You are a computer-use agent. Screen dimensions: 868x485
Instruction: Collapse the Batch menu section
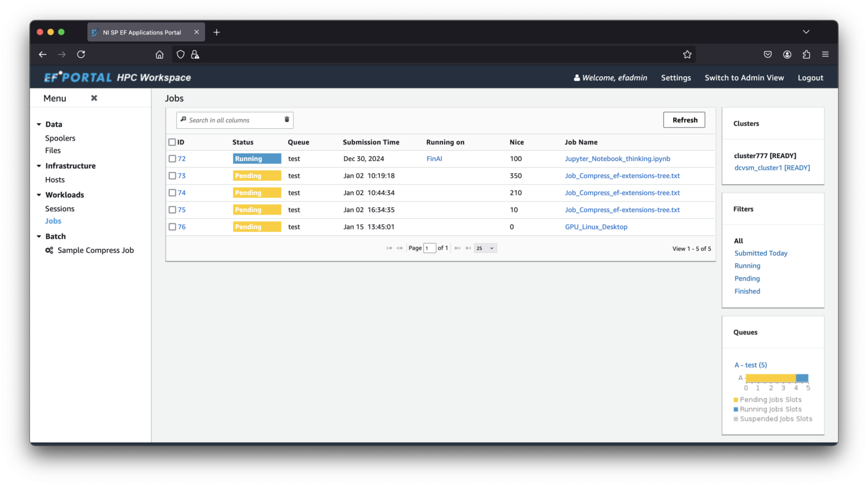point(38,236)
